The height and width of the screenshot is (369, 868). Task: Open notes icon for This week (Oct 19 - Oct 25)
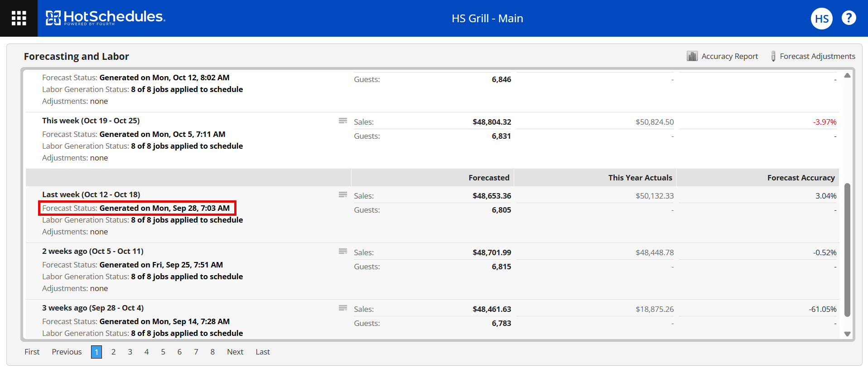(x=343, y=121)
